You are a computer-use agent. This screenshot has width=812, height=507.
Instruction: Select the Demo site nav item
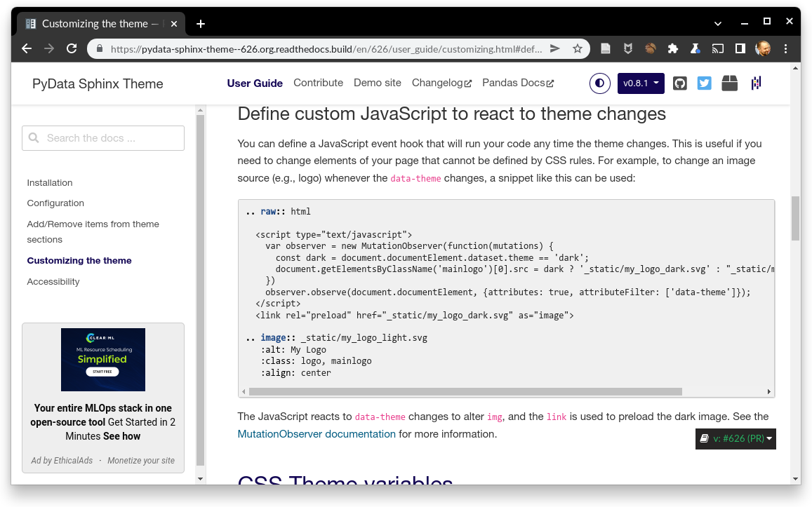[x=378, y=83]
